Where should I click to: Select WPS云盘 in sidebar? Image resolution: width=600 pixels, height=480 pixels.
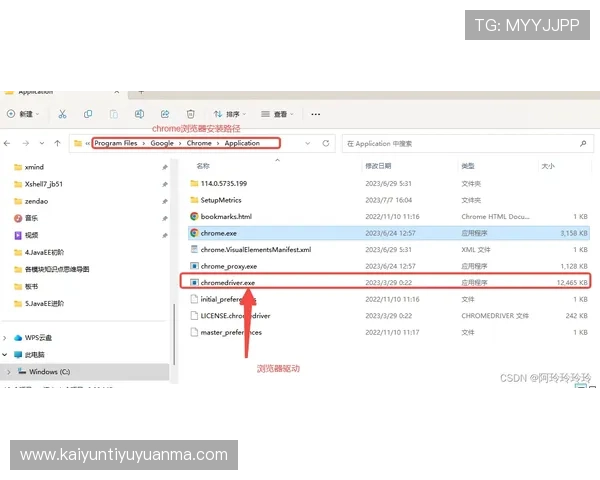click(33, 338)
